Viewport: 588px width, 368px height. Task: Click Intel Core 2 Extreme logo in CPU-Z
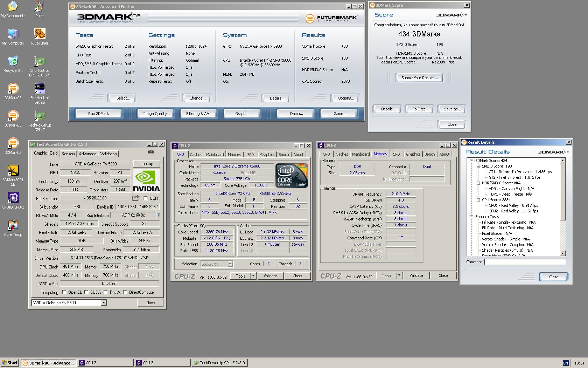coord(292,175)
